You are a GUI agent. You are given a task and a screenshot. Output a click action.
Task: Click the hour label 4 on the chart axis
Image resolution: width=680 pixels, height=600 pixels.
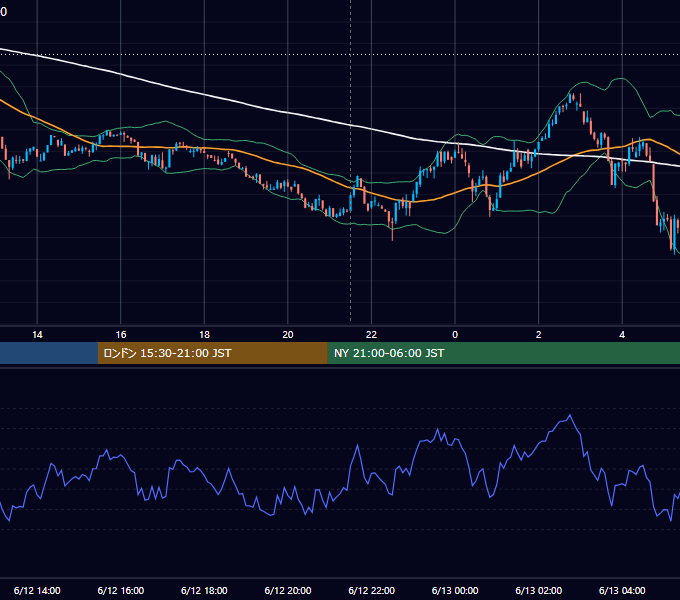pos(622,335)
